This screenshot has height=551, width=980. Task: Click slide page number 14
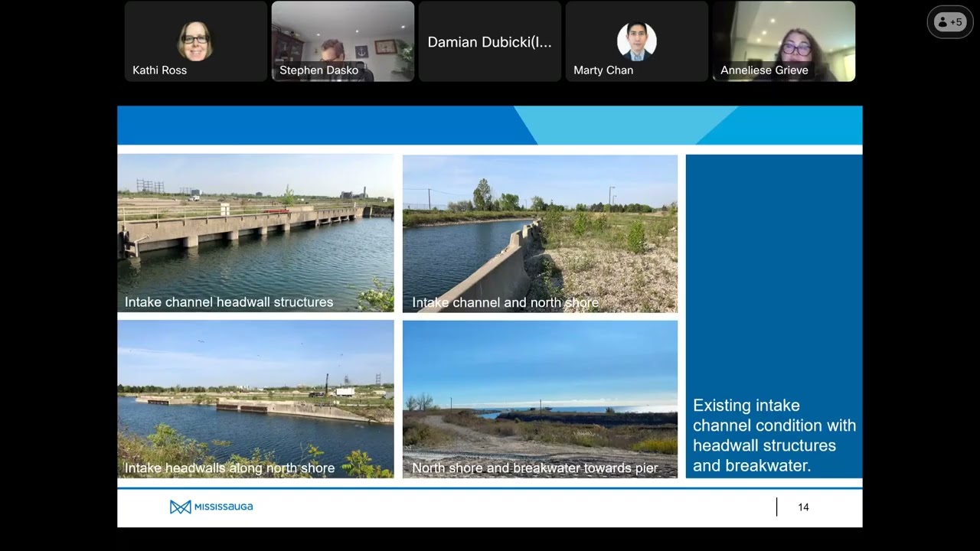[803, 507]
